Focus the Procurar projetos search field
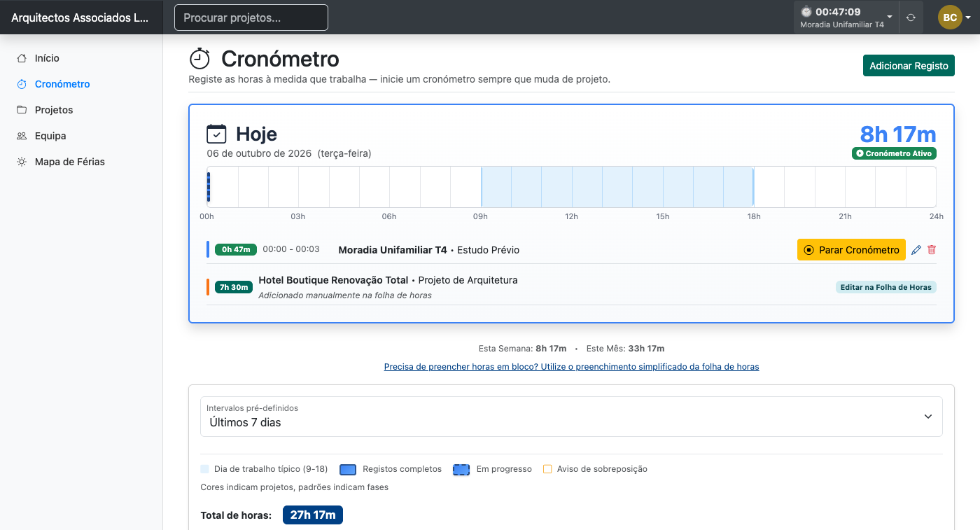 (x=251, y=18)
